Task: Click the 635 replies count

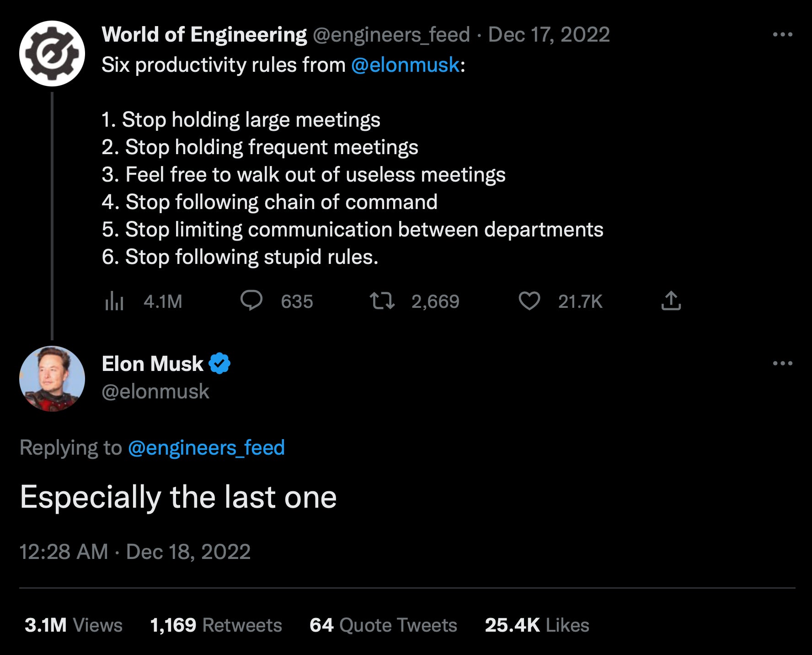Action: click(x=297, y=301)
